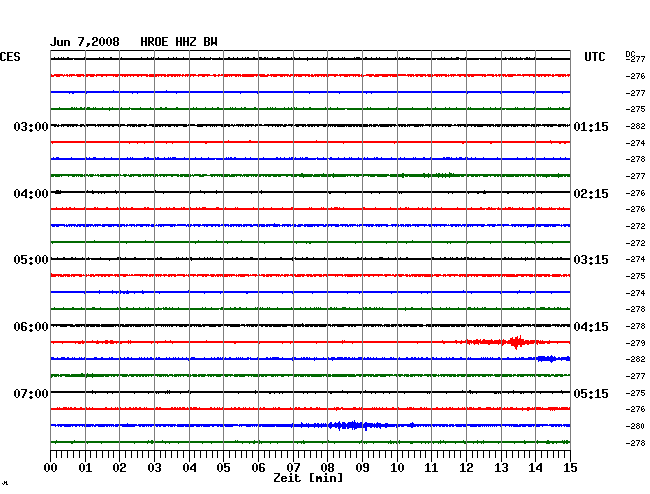
Task: Click the 02:15 UTC time label
Action: coord(591,194)
